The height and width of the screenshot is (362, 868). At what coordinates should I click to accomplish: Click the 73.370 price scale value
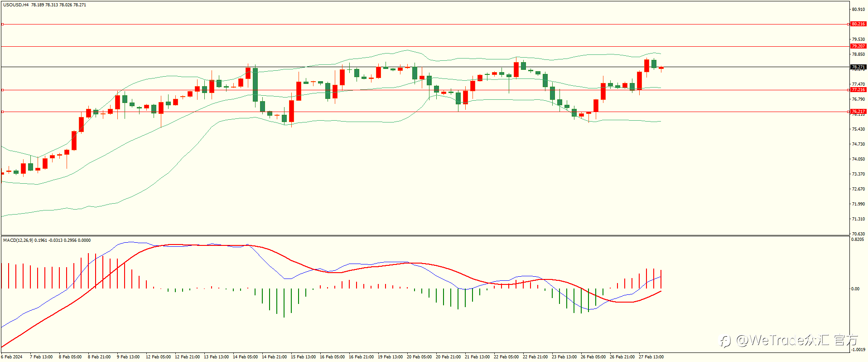click(x=858, y=174)
